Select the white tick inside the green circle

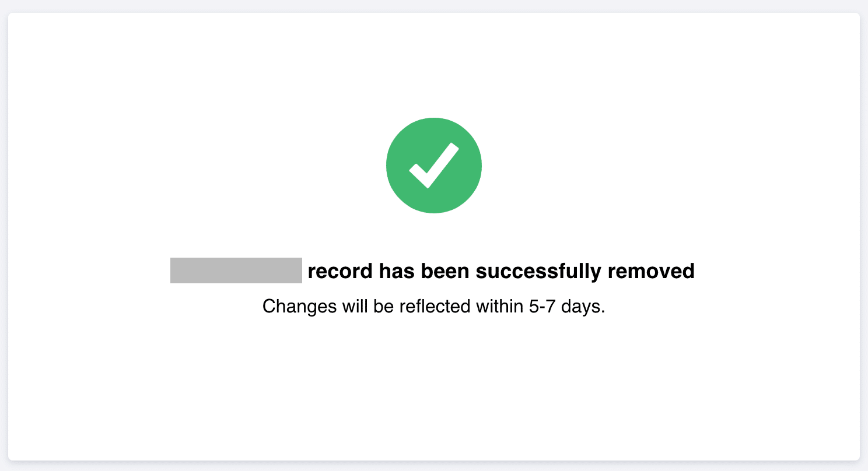(x=434, y=166)
